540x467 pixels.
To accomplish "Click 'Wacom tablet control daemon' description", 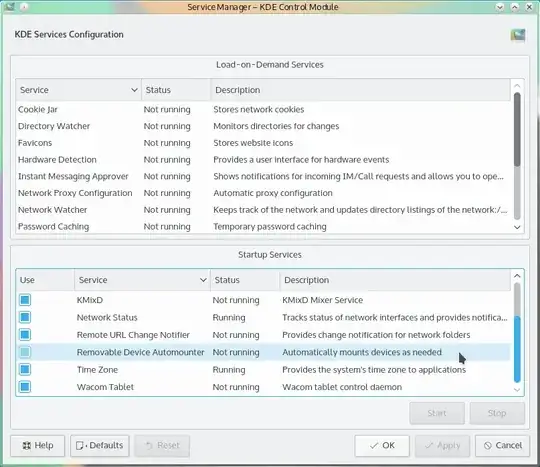I will coord(342,387).
